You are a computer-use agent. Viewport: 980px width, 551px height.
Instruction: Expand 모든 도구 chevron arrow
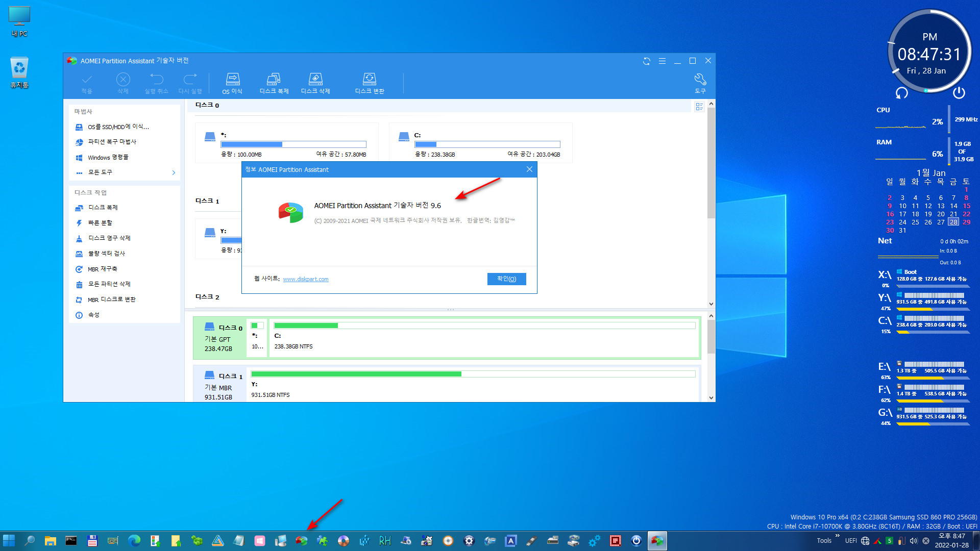[174, 172]
